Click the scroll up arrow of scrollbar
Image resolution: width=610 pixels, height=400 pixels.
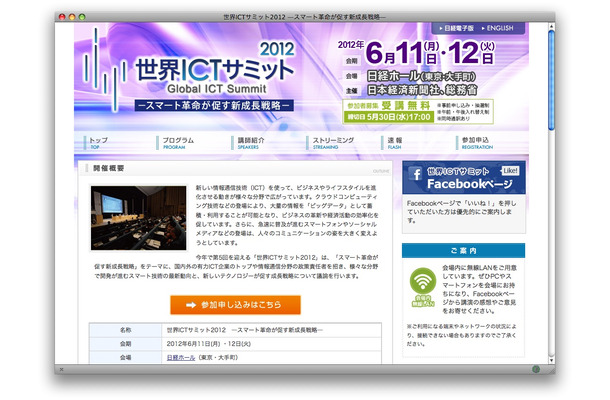pyautogui.click(x=551, y=26)
